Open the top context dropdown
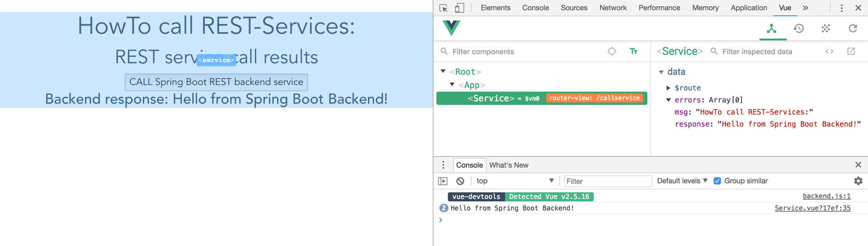 (x=514, y=181)
